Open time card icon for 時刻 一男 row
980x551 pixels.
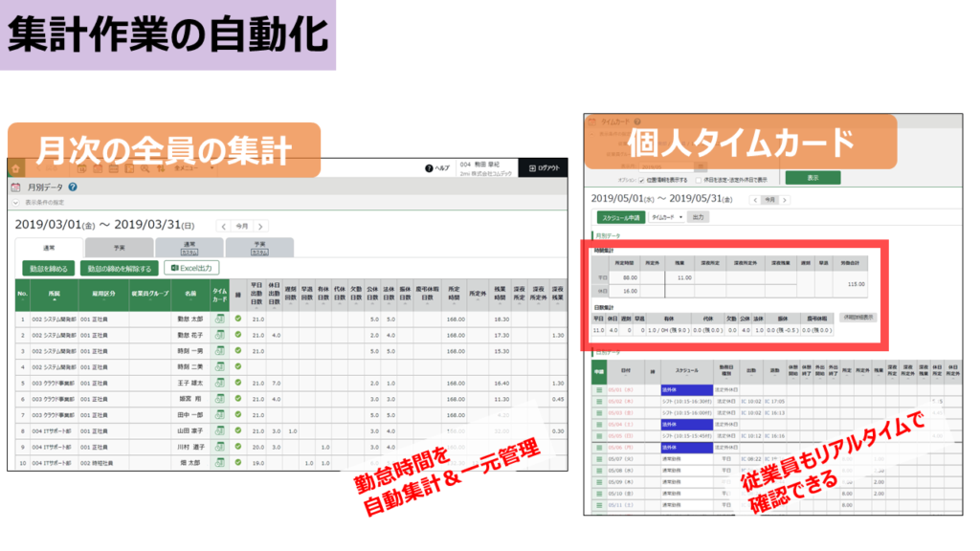coord(219,351)
